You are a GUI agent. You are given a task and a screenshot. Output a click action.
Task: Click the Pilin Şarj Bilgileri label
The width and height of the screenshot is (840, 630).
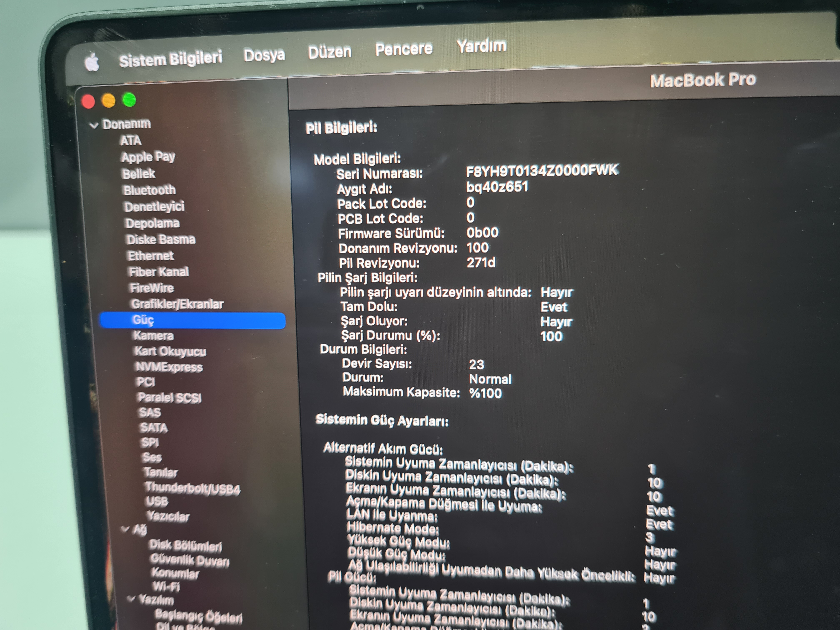click(367, 277)
